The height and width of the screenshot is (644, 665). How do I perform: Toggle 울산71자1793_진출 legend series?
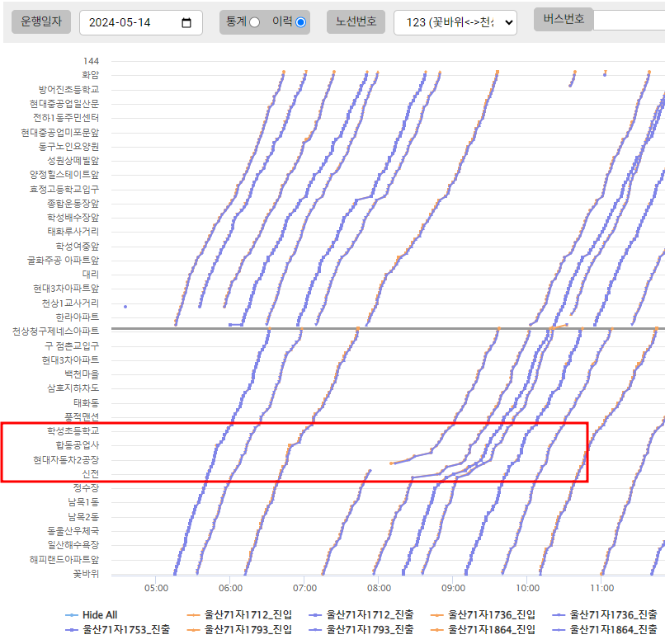(x=365, y=629)
